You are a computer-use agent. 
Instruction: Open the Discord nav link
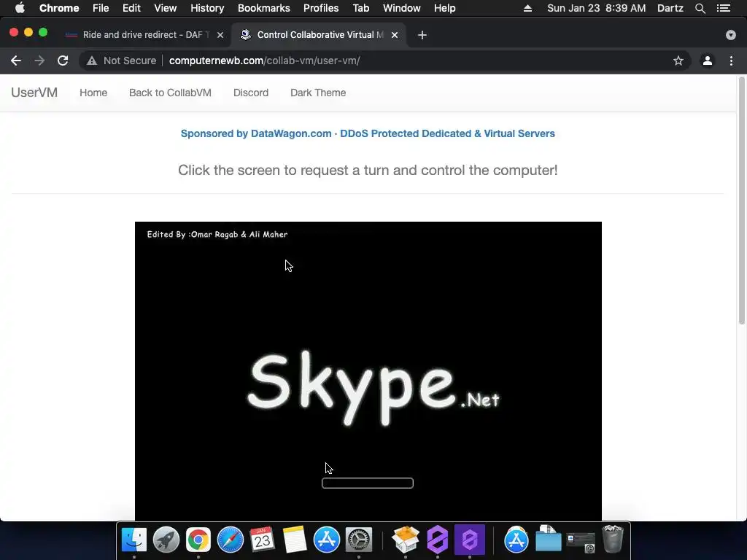pos(251,93)
